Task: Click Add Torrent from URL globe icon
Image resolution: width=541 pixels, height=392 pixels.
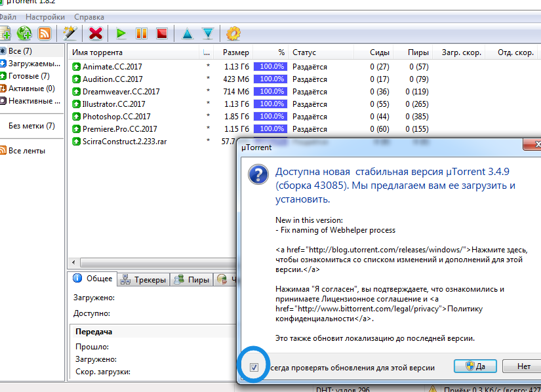Action: [x=24, y=33]
